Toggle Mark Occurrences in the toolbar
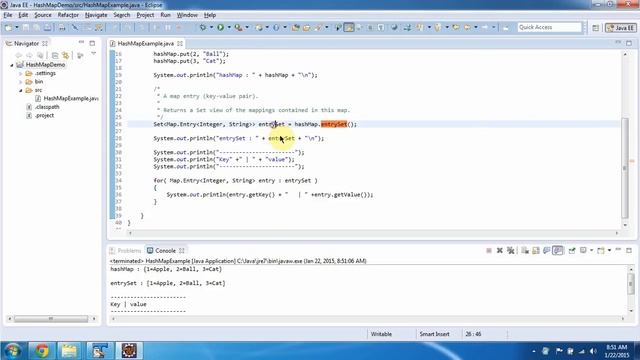640x360 pixels. pos(349,27)
